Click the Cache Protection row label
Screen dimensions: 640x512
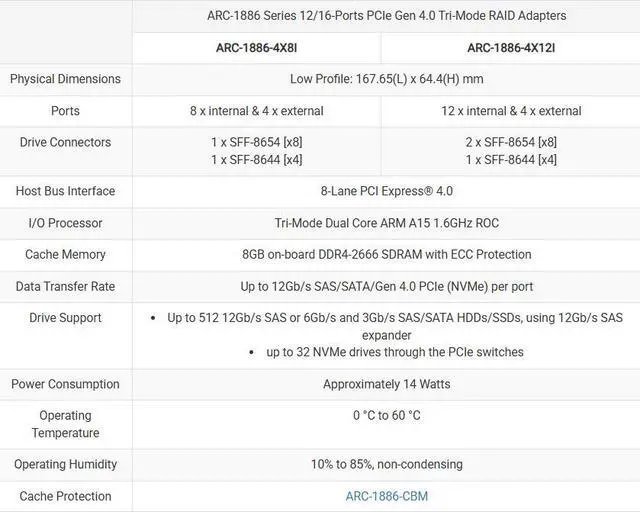[65, 496]
